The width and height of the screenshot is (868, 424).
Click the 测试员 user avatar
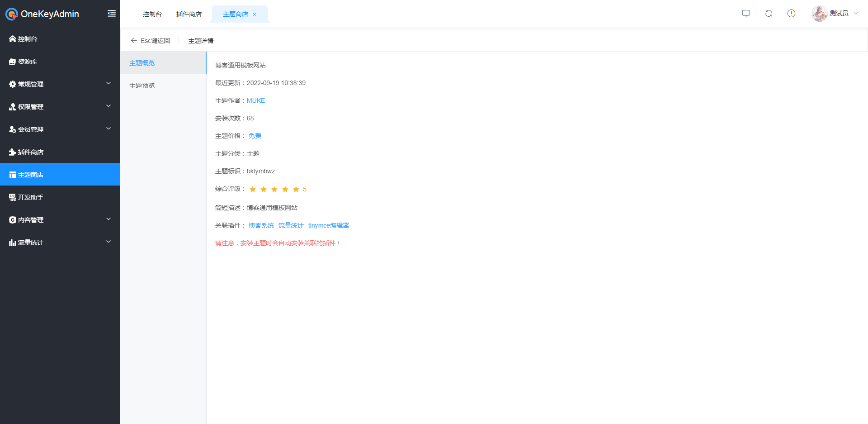[x=819, y=14]
